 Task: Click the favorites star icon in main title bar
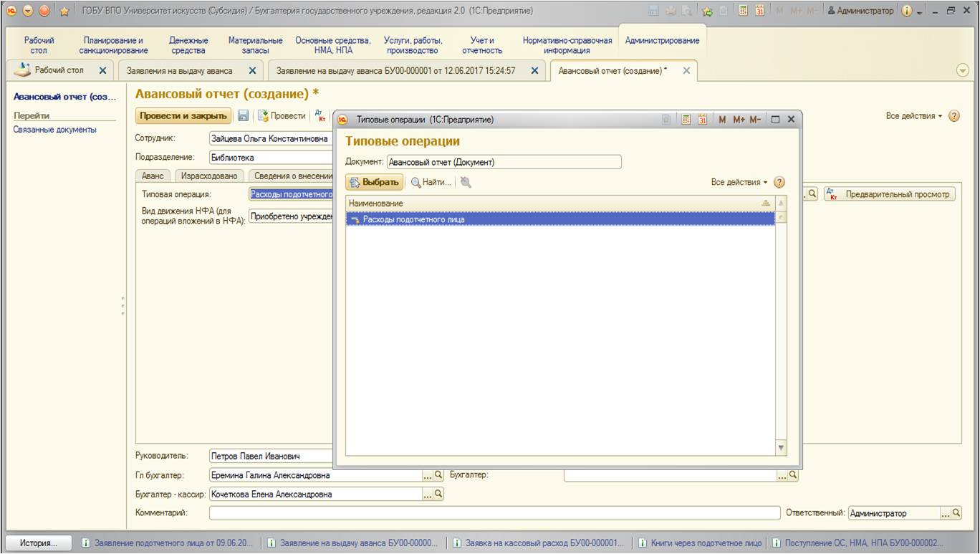coord(63,11)
